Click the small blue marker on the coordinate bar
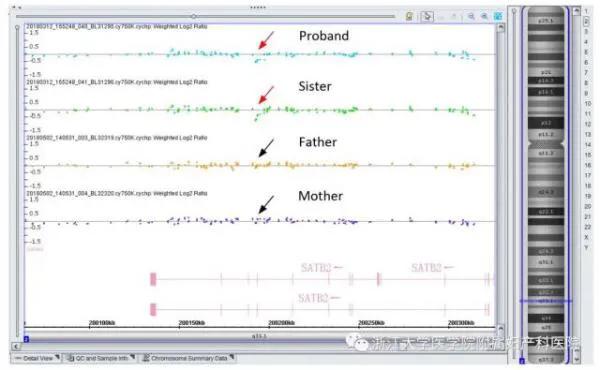Screen dimensions: 600x370 (26, 339)
